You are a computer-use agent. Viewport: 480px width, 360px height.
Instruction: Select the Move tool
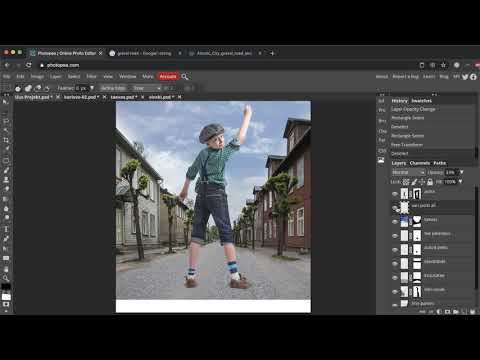[6, 101]
